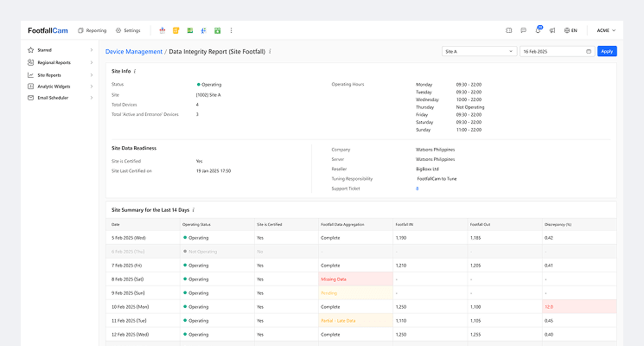Open the Settings menu

[128, 30]
